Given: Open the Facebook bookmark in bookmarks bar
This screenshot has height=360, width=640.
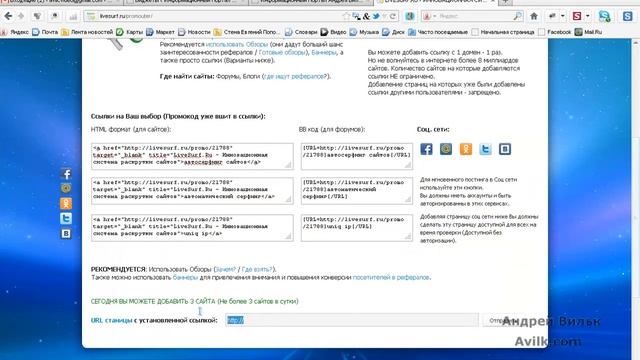Looking at the screenshot, I should coord(554,32).
